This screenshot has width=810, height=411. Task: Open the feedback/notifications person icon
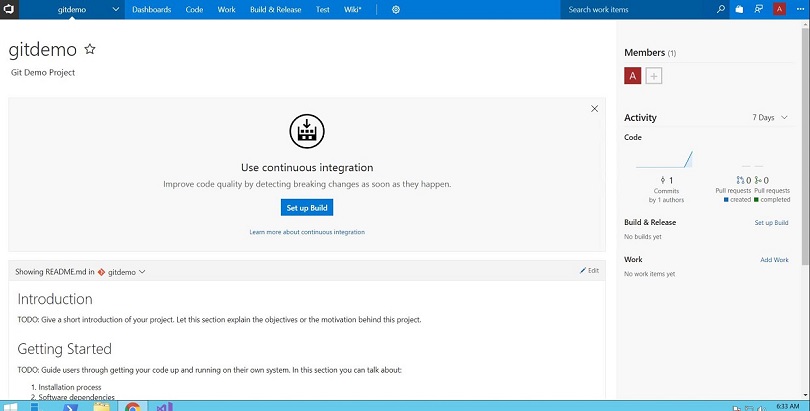pyautogui.click(x=759, y=9)
